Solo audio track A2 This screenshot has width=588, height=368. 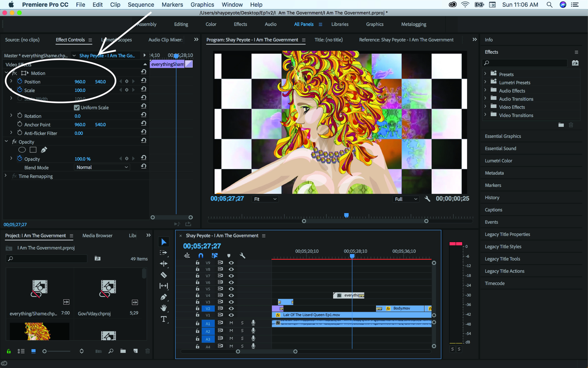242,331
